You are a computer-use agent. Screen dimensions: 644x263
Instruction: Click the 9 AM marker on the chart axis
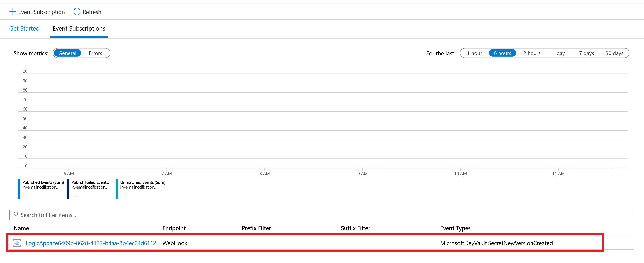point(363,174)
